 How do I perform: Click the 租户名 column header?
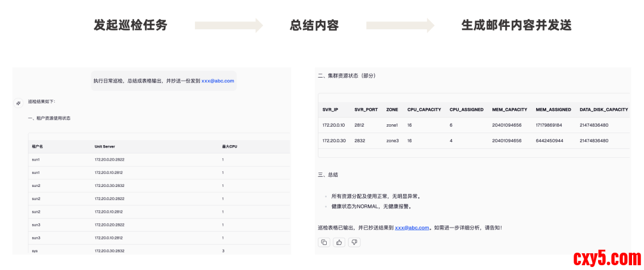(x=38, y=146)
